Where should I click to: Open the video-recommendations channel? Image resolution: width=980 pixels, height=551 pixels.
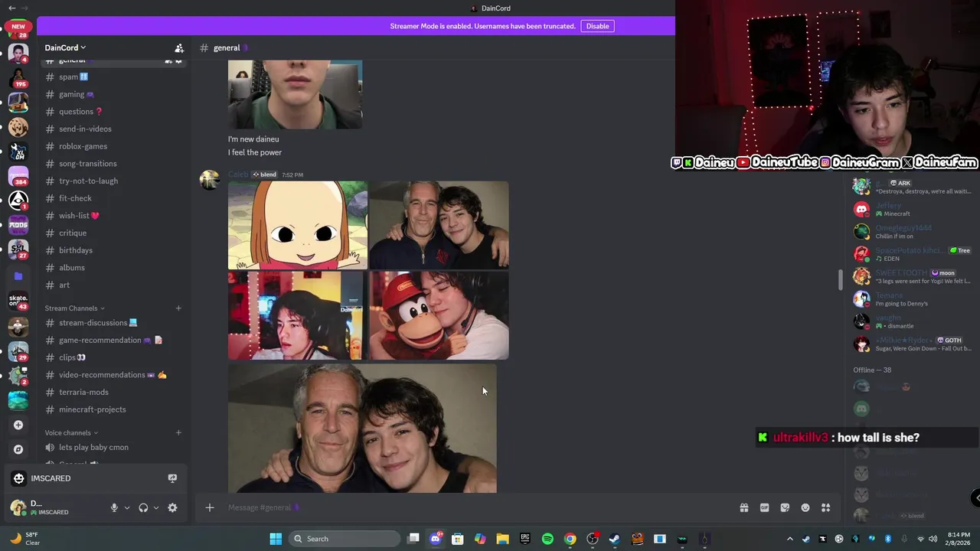click(113, 375)
